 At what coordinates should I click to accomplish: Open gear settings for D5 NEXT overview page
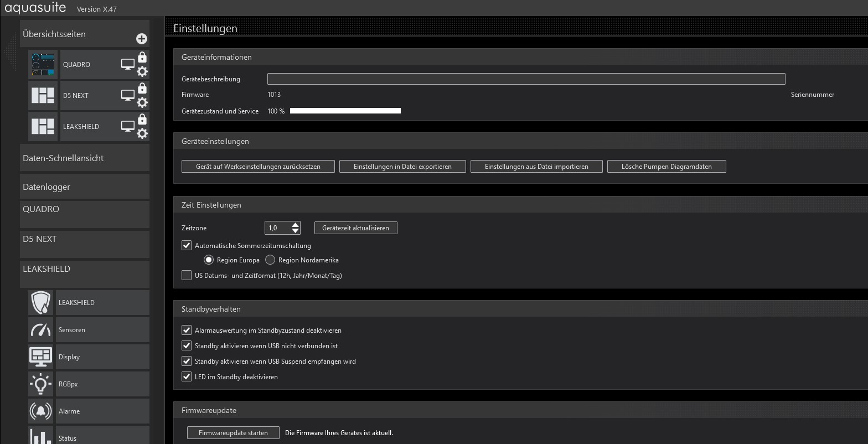[142, 102]
